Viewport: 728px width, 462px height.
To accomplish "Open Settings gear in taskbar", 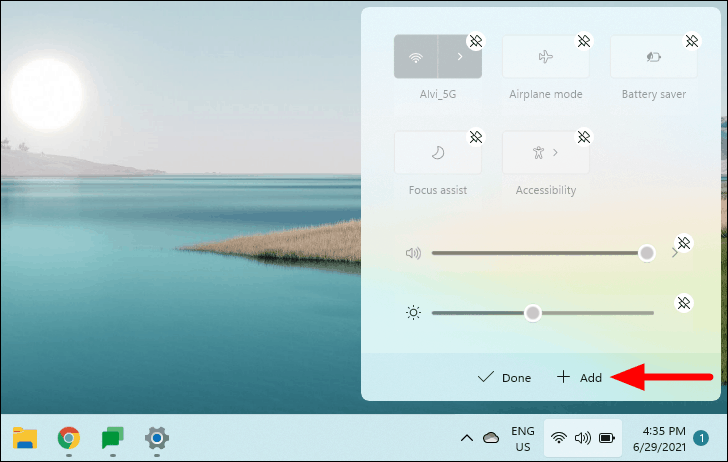I will tap(157, 438).
